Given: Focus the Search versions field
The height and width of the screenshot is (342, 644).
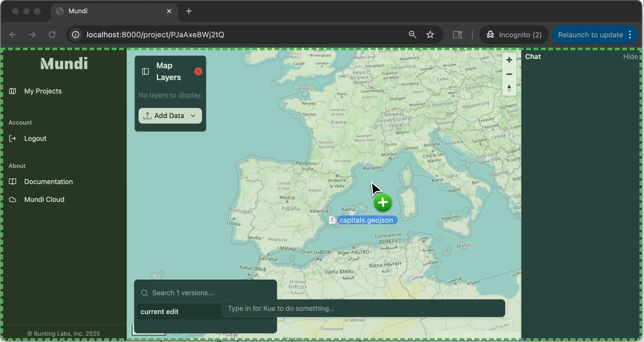Looking at the screenshot, I should click(x=205, y=292).
